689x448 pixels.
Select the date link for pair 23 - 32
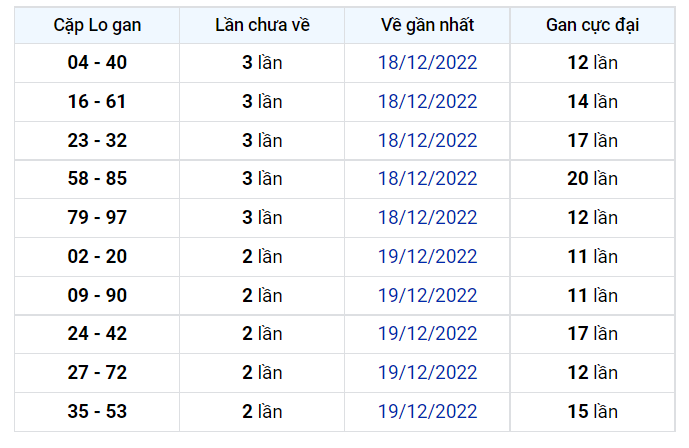point(427,141)
